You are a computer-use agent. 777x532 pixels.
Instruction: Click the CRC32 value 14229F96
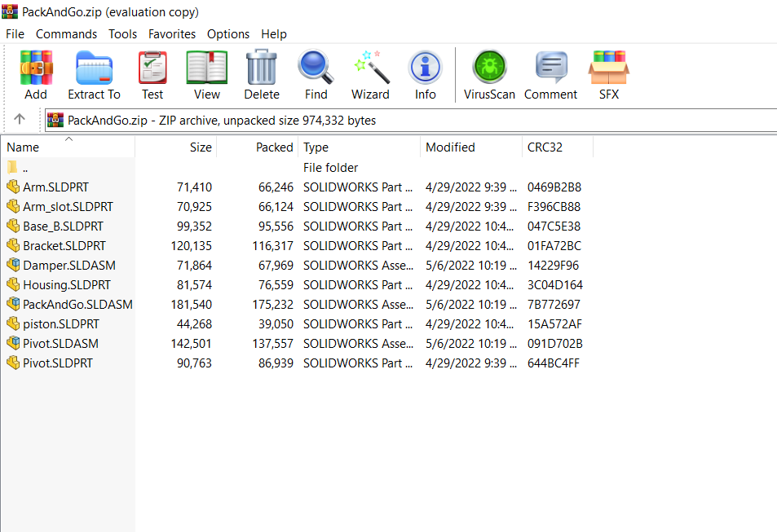553,265
